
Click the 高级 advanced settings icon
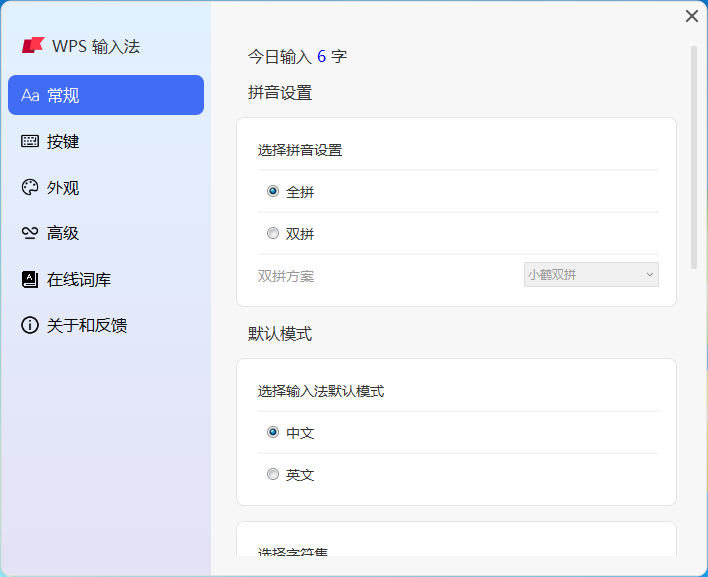(30, 233)
